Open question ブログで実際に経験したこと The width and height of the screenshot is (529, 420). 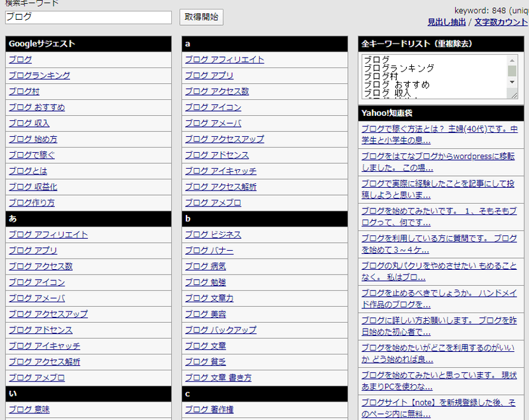pos(438,189)
